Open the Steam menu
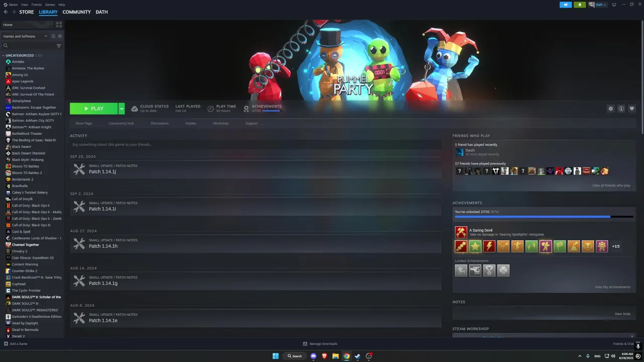 13,5
